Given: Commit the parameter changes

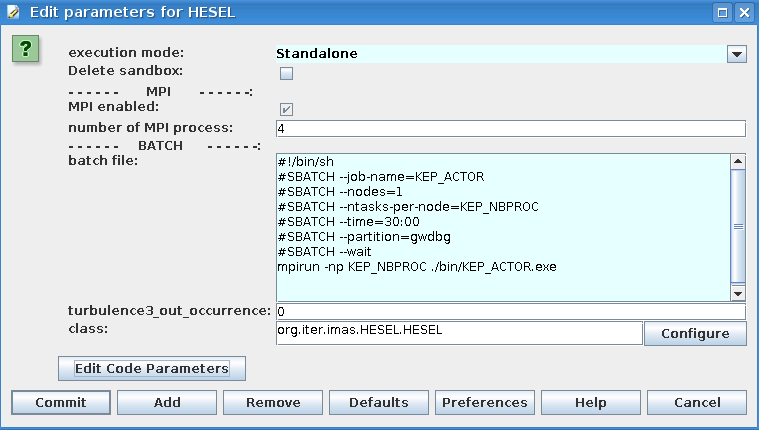Looking at the screenshot, I should pos(61,402).
